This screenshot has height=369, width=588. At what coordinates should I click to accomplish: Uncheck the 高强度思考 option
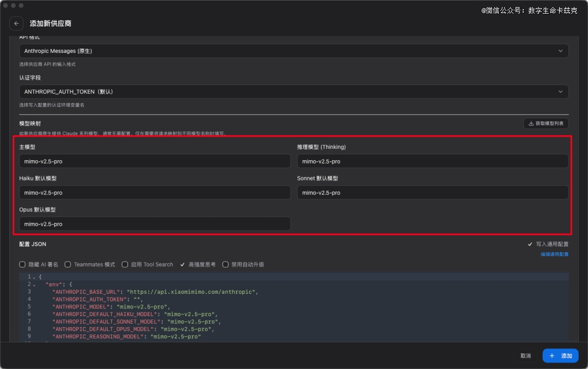(183, 264)
